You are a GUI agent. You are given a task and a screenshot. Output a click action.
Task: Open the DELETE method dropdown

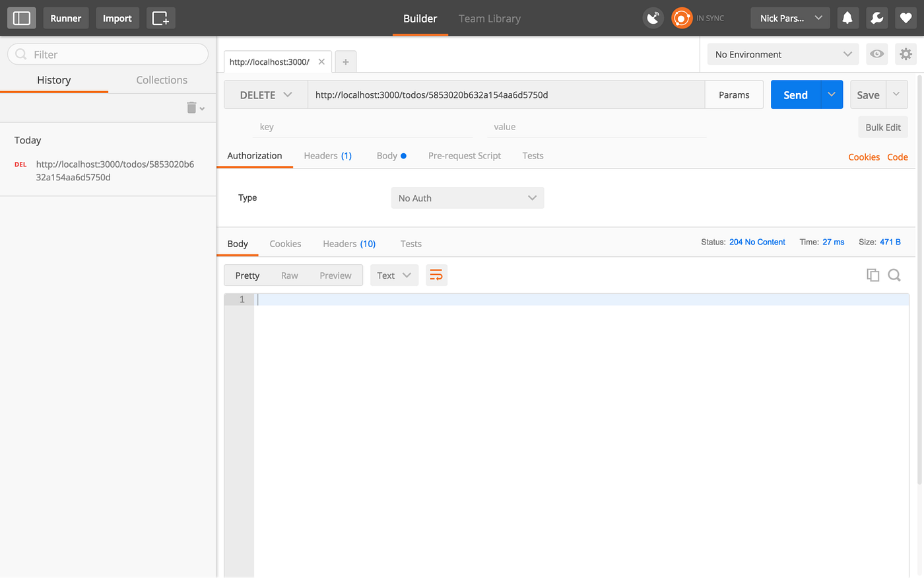coord(266,95)
